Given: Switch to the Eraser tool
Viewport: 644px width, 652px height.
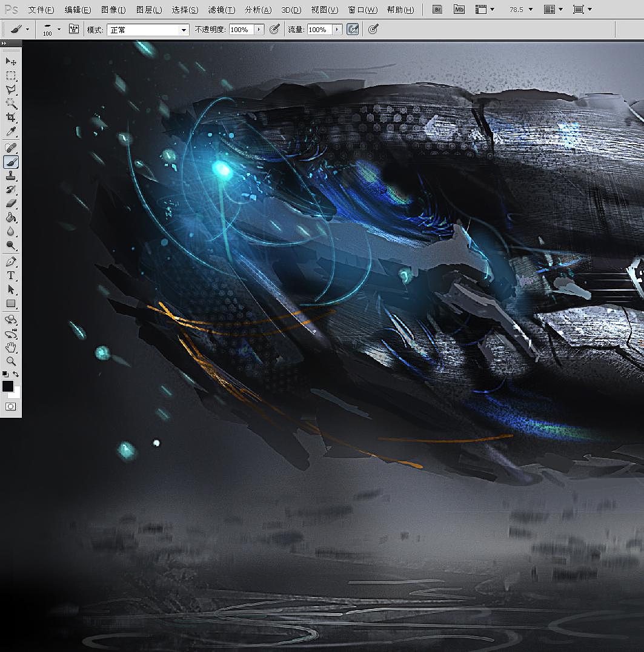Looking at the screenshot, I should pyautogui.click(x=11, y=203).
